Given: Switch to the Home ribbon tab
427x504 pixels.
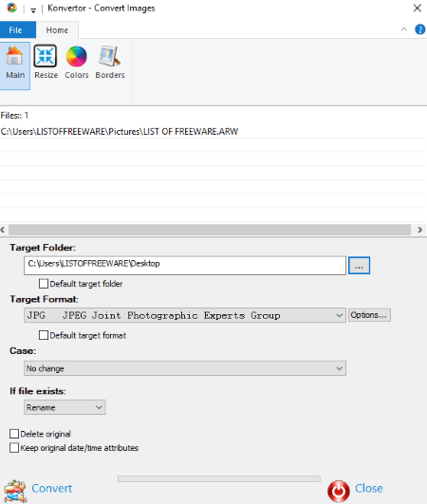Looking at the screenshot, I should click(x=57, y=30).
